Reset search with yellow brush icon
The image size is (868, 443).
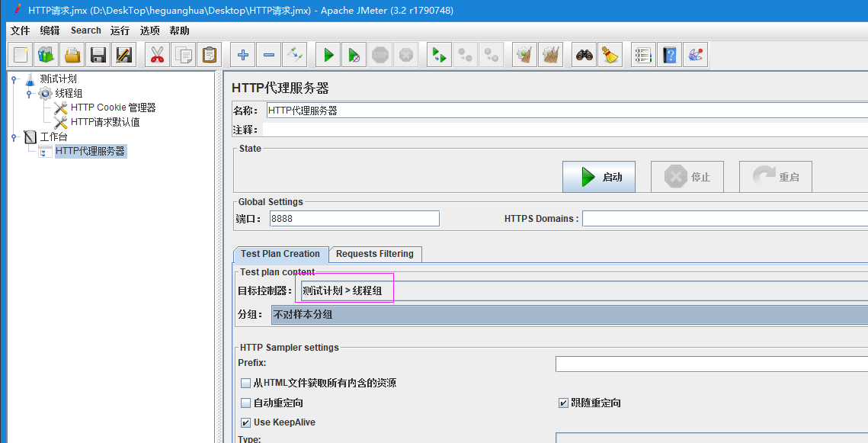(610, 55)
